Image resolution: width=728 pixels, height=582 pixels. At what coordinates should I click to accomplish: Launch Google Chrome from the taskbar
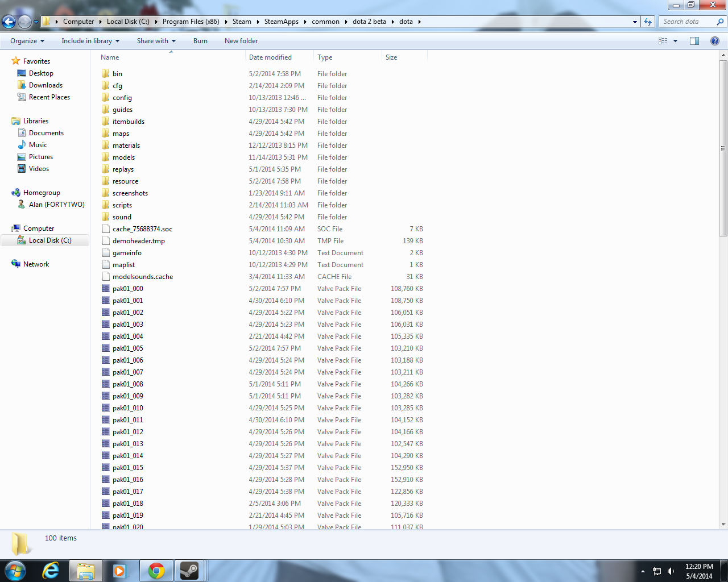click(x=156, y=571)
